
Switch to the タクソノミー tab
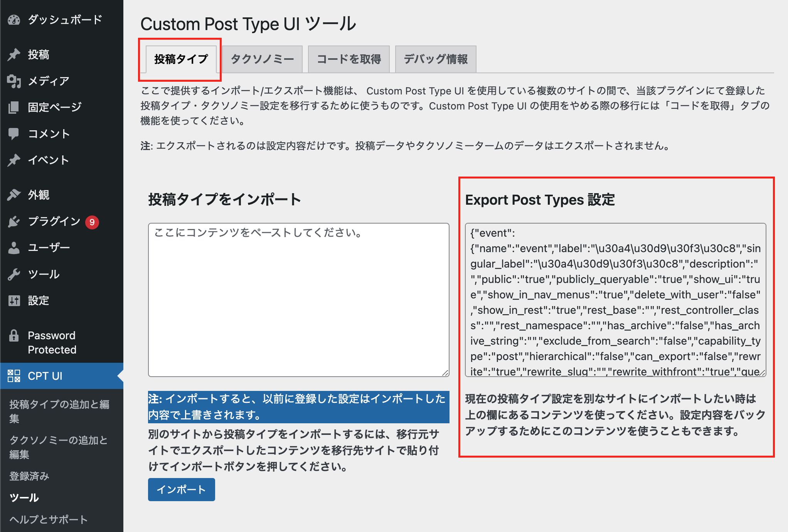[262, 59]
